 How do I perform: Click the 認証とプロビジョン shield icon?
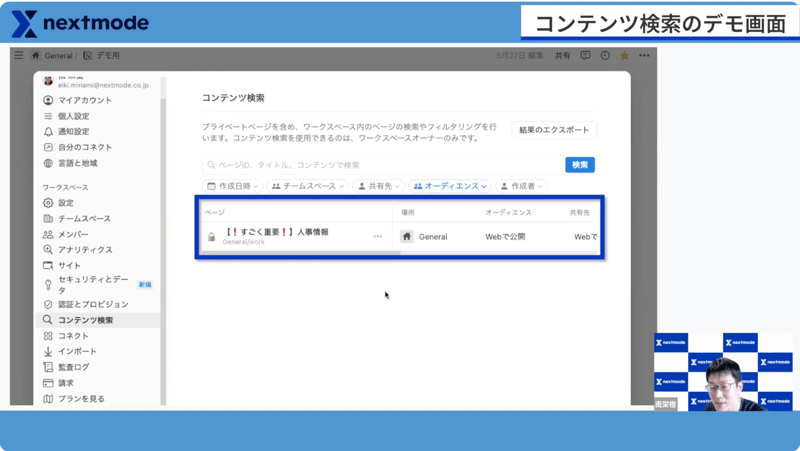[x=48, y=304]
